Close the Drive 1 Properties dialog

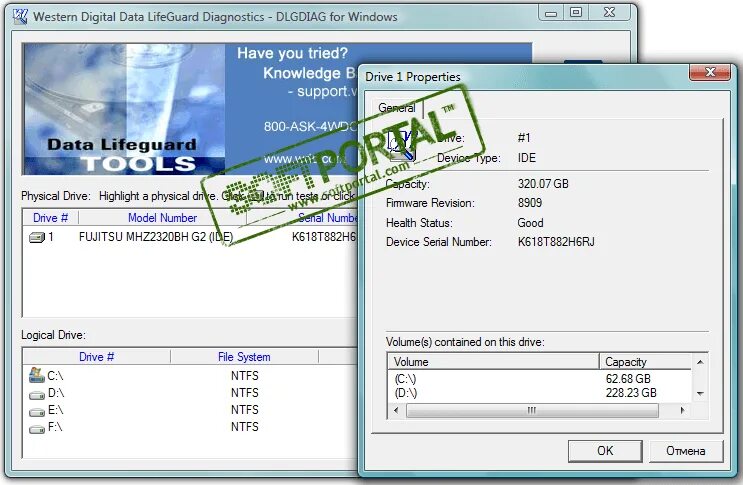click(x=710, y=72)
